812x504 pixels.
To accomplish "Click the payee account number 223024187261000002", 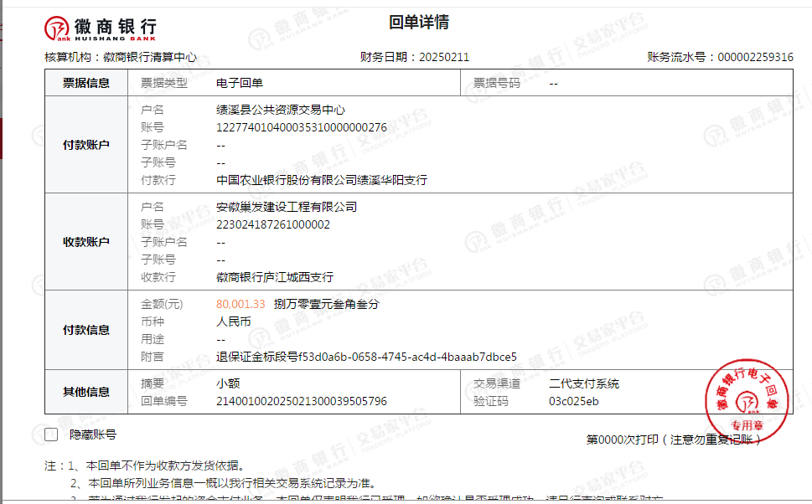I will (x=273, y=224).
